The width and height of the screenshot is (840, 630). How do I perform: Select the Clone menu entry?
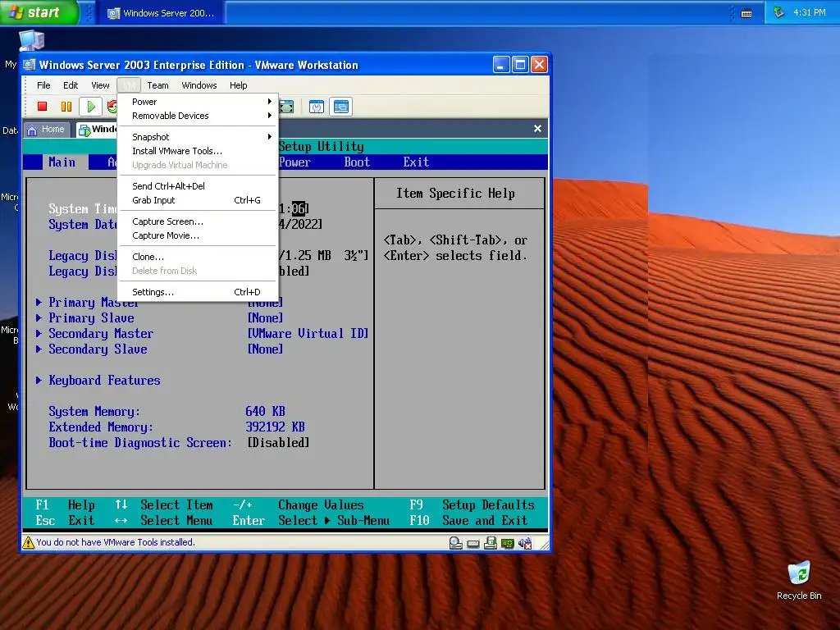pos(198,257)
